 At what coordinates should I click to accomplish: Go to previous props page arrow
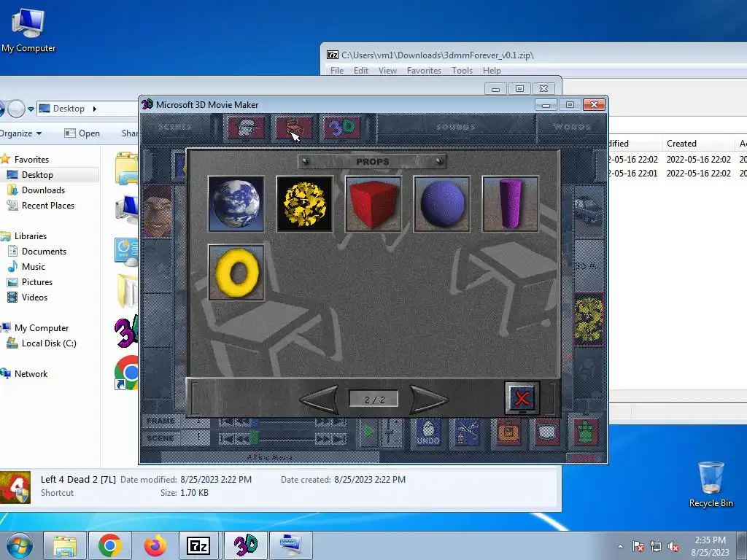320,399
